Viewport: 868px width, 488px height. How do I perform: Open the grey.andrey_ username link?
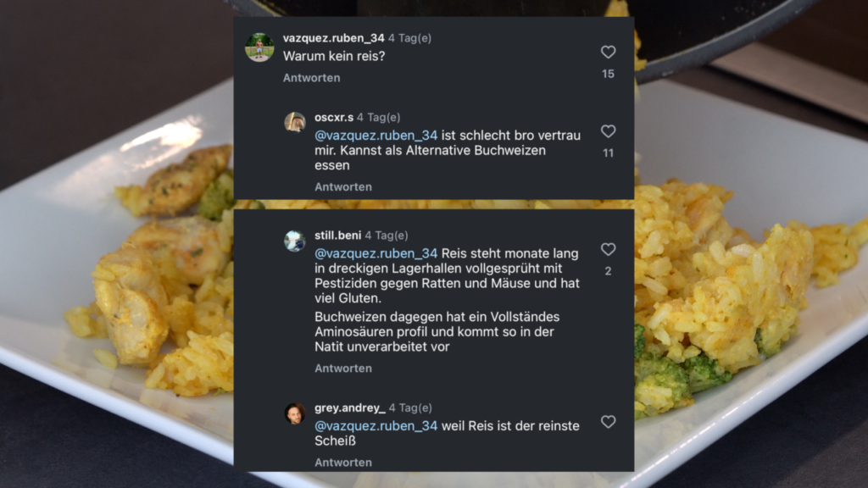[350, 408]
